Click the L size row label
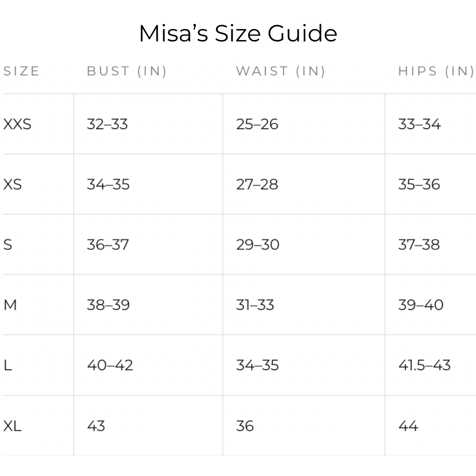The height and width of the screenshot is (476, 476). (7, 365)
